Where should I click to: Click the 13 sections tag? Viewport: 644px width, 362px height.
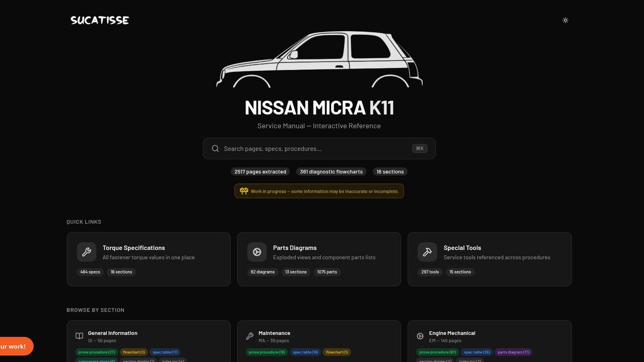tap(296, 272)
